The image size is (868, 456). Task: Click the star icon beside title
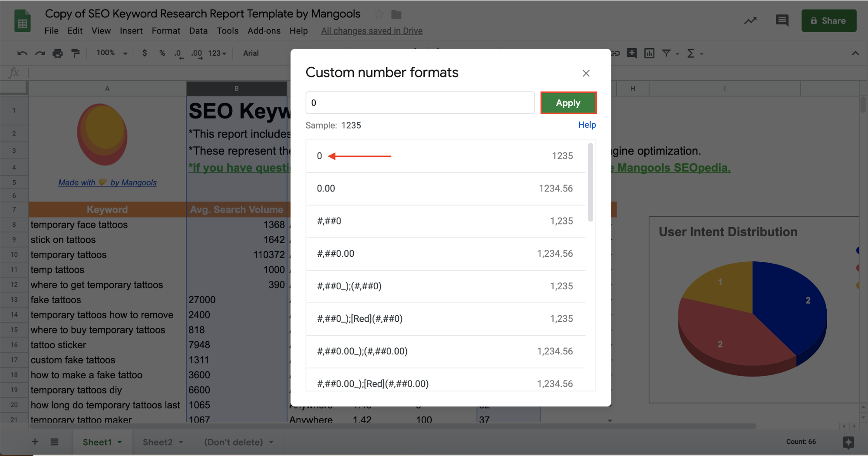379,14
